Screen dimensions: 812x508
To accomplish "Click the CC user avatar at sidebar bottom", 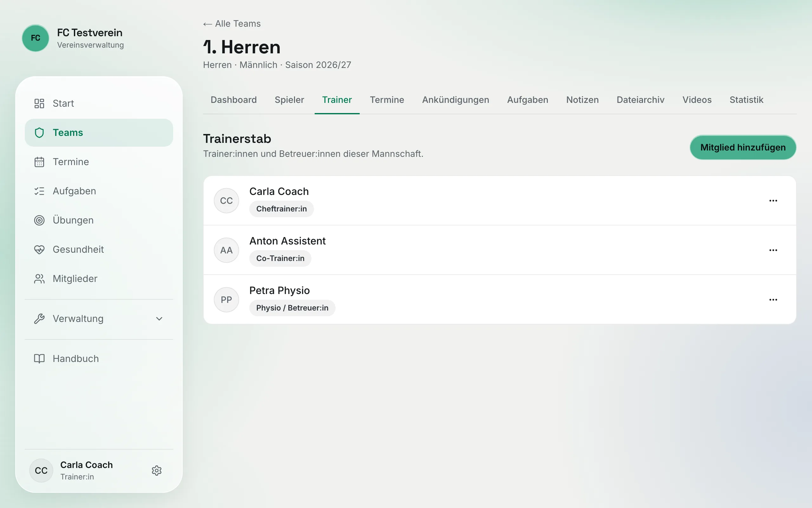I will 41,471.
